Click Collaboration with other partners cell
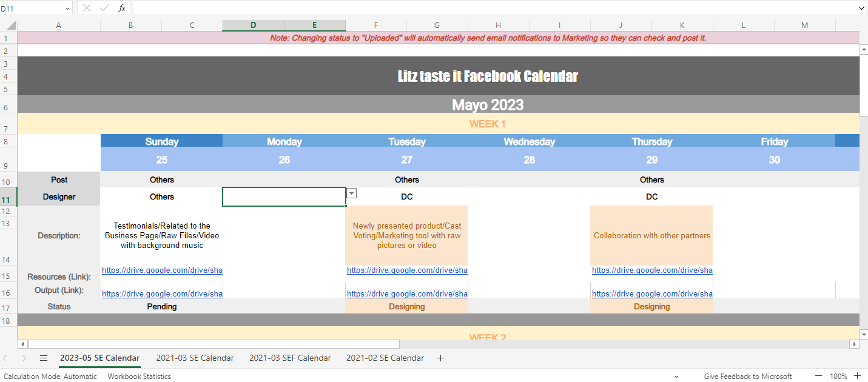 652,235
